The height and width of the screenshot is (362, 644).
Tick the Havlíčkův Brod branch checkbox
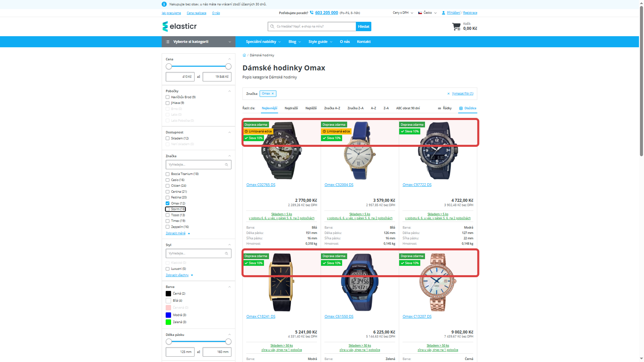tap(167, 97)
